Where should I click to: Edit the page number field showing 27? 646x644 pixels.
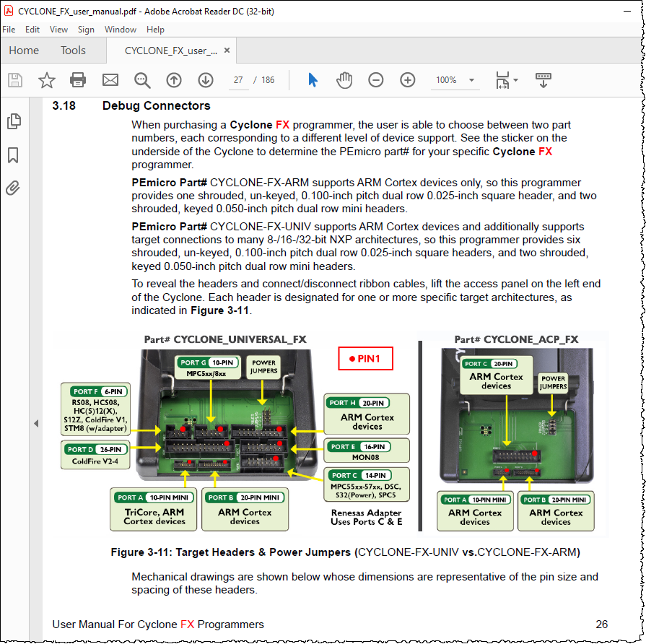coord(238,80)
